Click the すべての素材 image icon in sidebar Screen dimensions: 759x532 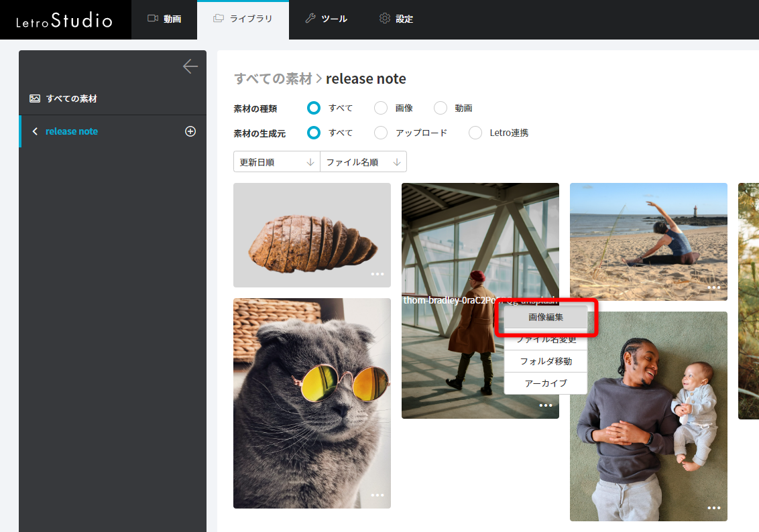point(35,98)
